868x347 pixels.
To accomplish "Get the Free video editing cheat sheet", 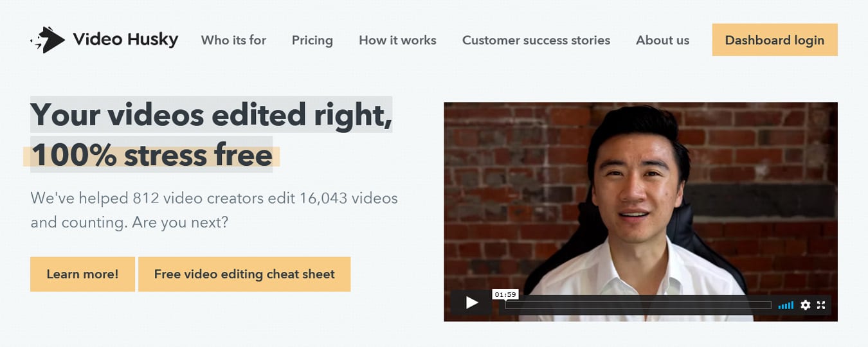I will point(244,274).
